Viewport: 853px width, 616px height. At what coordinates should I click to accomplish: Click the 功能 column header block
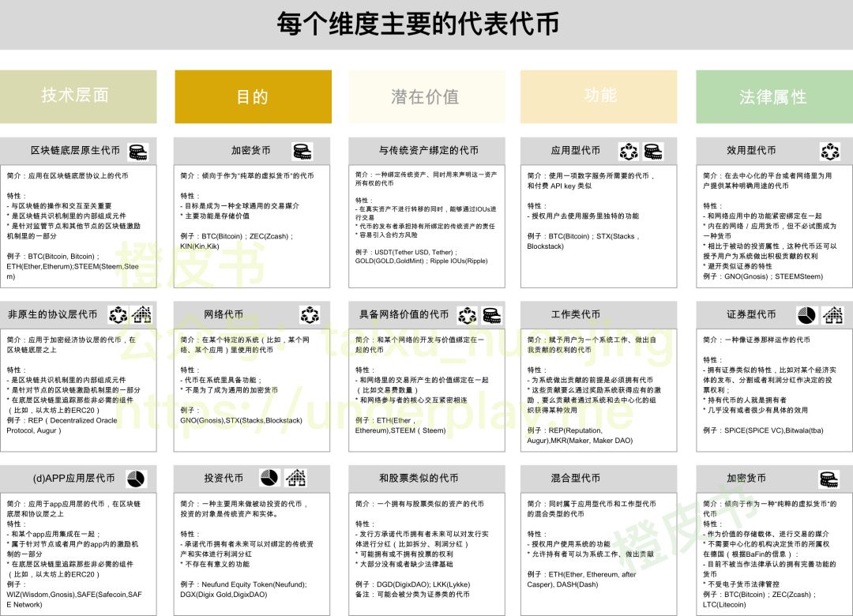tap(599, 96)
